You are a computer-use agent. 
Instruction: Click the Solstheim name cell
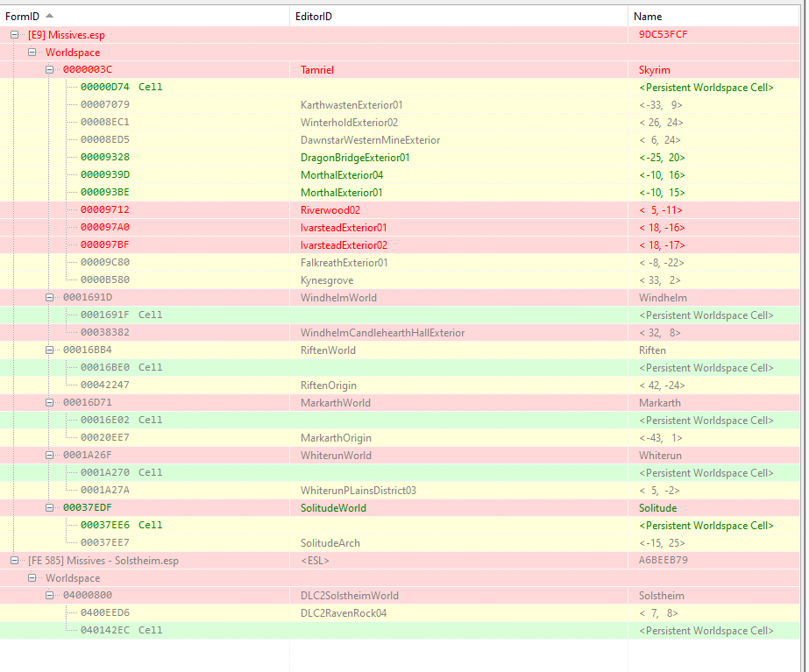(662, 596)
